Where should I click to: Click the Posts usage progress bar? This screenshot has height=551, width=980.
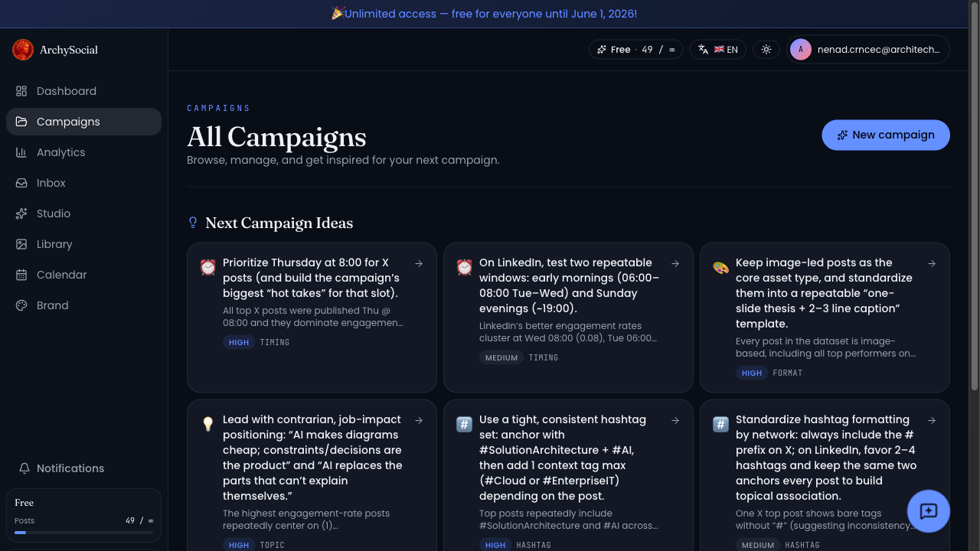pyautogui.click(x=83, y=532)
